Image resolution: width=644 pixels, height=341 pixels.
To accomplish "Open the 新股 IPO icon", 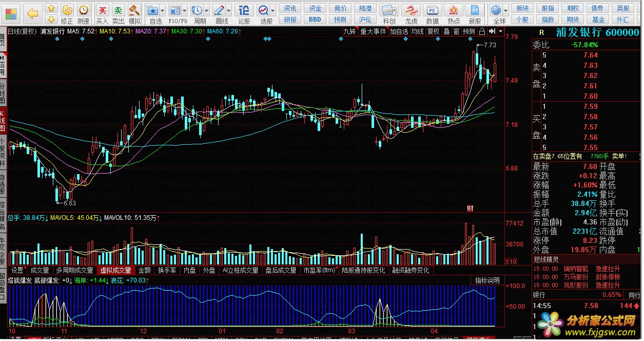I will click(x=475, y=13).
